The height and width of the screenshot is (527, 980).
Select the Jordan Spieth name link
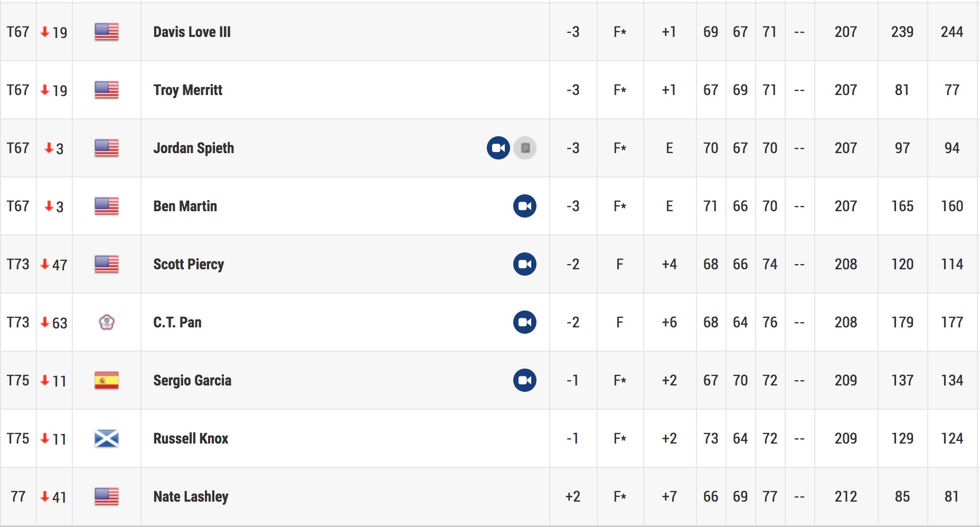click(194, 148)
